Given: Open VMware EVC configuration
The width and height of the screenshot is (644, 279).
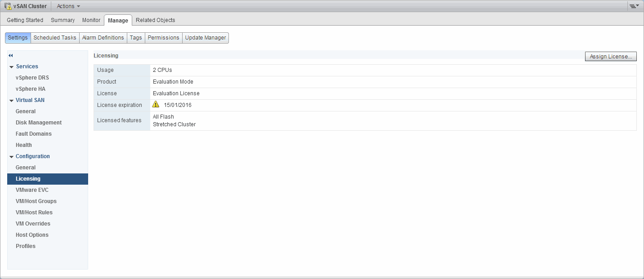Looking at the screenshot, I should pyautogui.click(x=32, y=190).
